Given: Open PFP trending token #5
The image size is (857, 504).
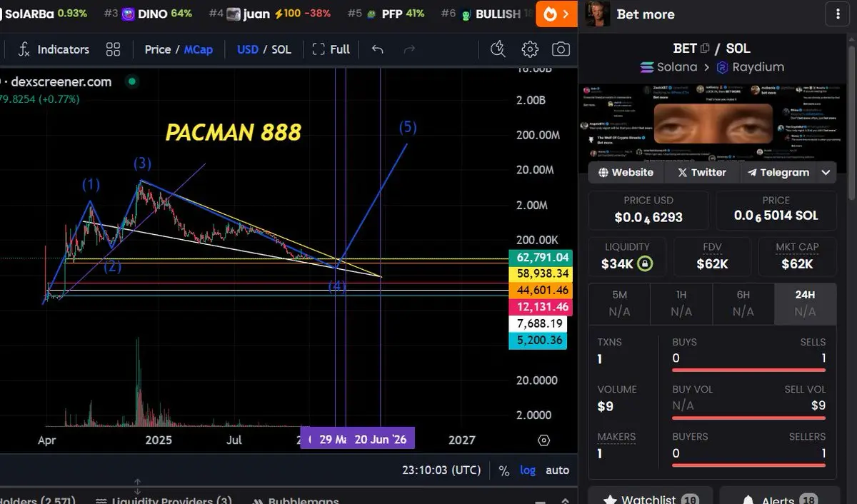Looking at the screenshot, I should point(386,14).
